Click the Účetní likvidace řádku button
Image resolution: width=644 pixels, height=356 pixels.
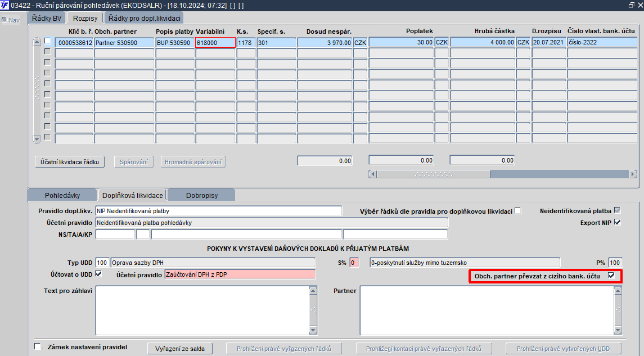pyautogui.click(x=70, y=162)
